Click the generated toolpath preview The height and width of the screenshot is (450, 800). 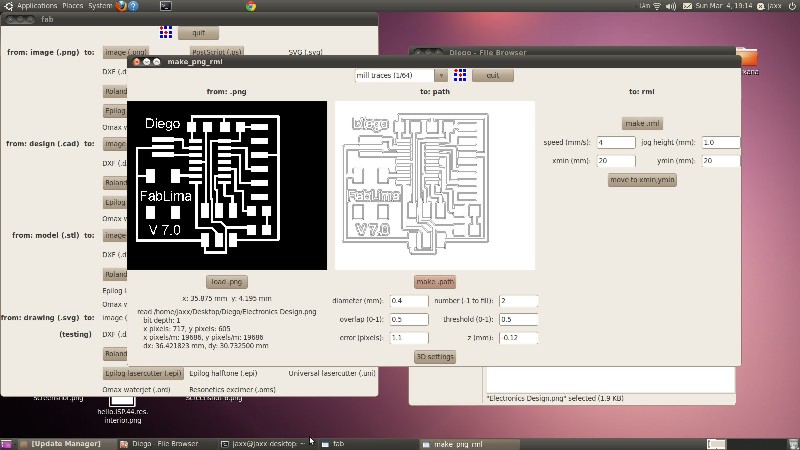coord(435,185)
